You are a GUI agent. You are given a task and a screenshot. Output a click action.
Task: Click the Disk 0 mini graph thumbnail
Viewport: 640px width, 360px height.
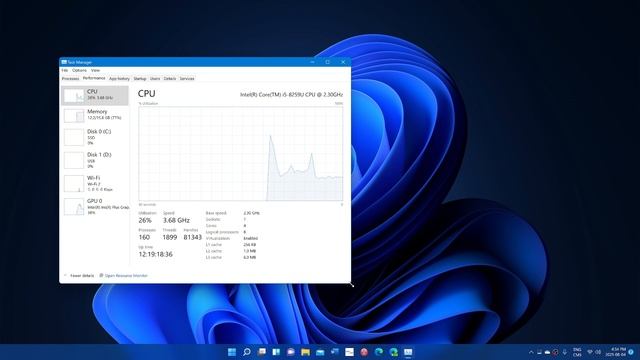pos(74,137)
